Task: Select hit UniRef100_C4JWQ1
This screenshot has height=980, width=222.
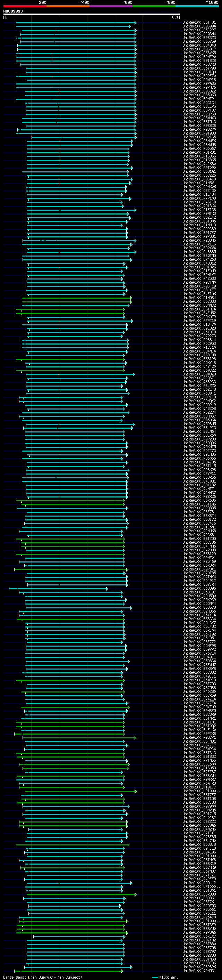Action: (199, 481)
